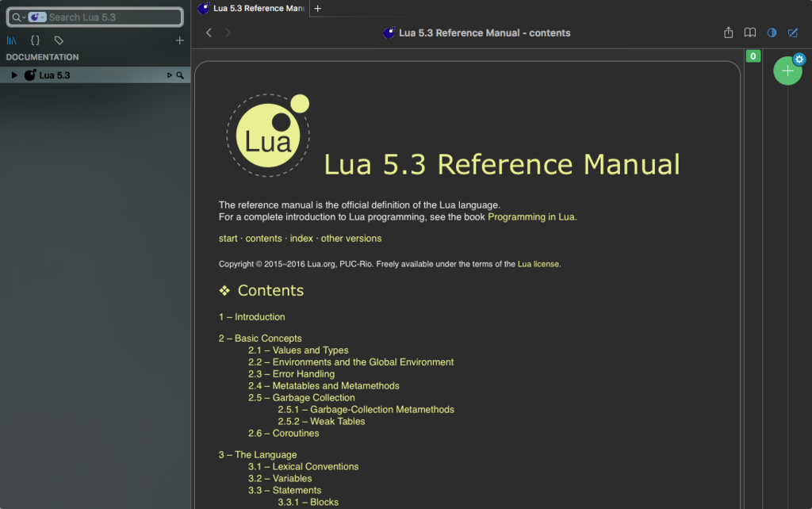Go to 2.5 – Garbage Collection
Viewport: 812px width, 509px height.
(x=301, y=398)
